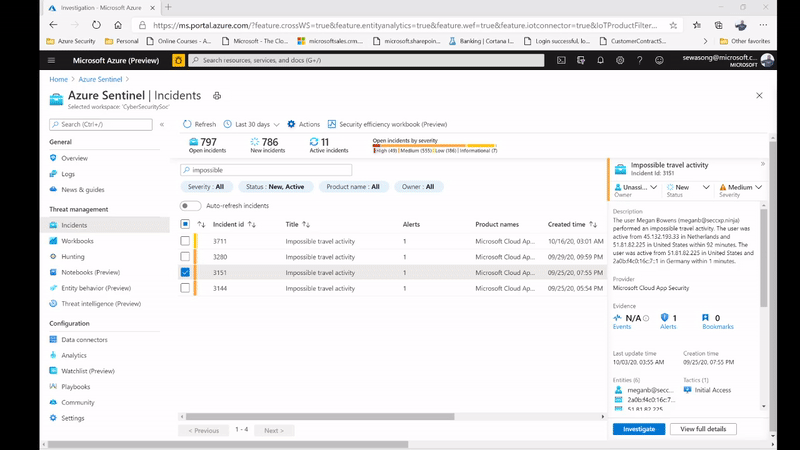Click the details pane vertical scrollbar

coord(764,258)
